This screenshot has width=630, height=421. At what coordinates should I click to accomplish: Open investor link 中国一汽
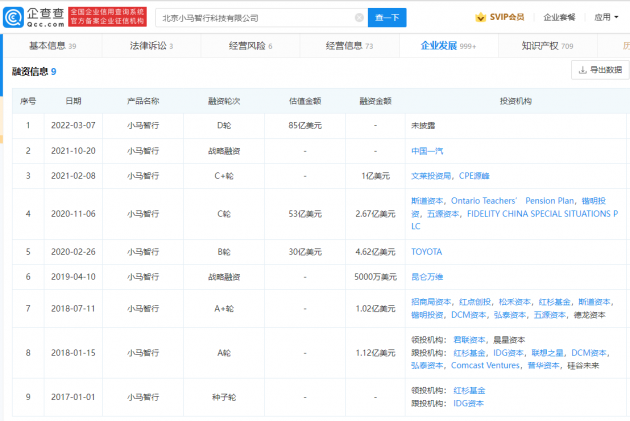tap(427, 151)
